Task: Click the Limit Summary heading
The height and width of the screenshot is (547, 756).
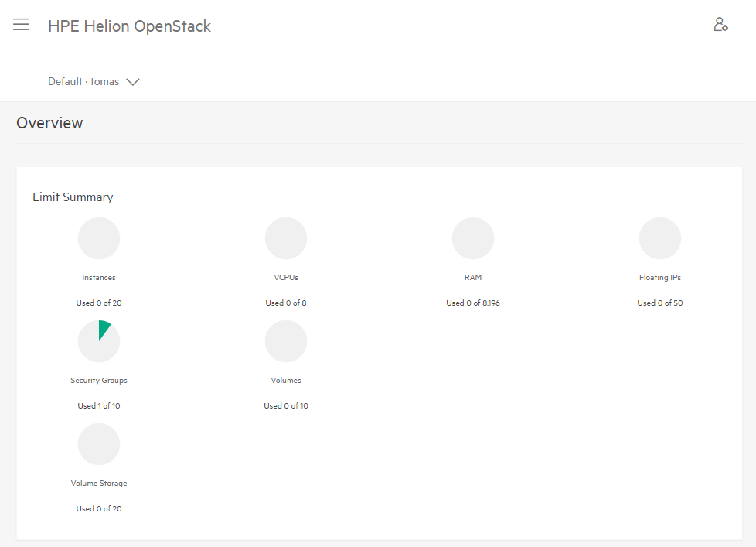Action: [x=73, y=197]
